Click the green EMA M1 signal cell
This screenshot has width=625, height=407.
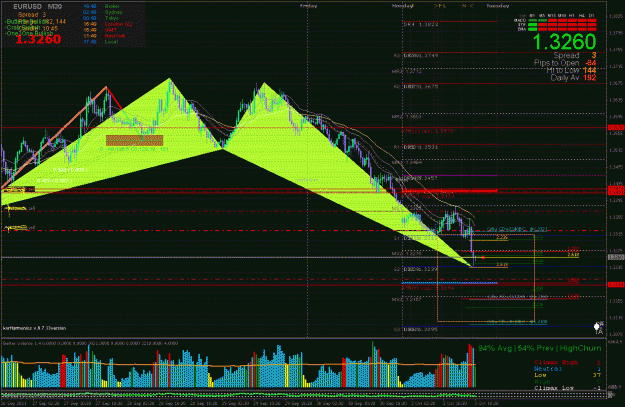coord(532,29)
